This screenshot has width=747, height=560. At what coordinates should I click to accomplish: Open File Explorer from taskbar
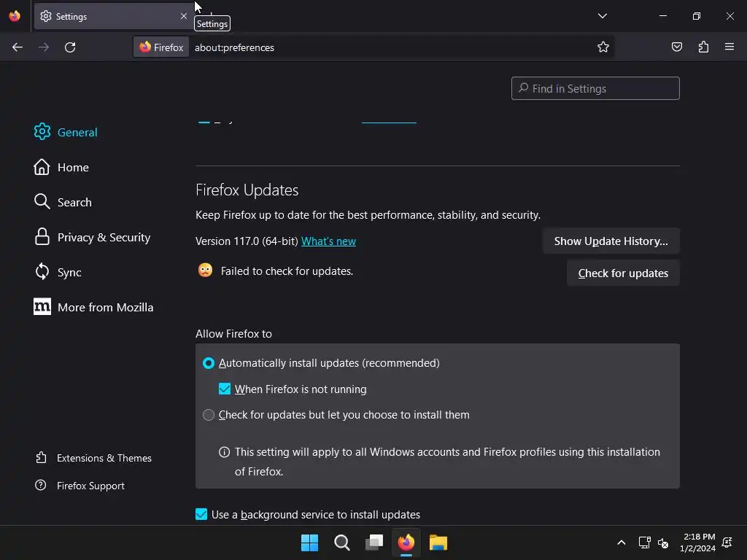[x=438, y=542]
